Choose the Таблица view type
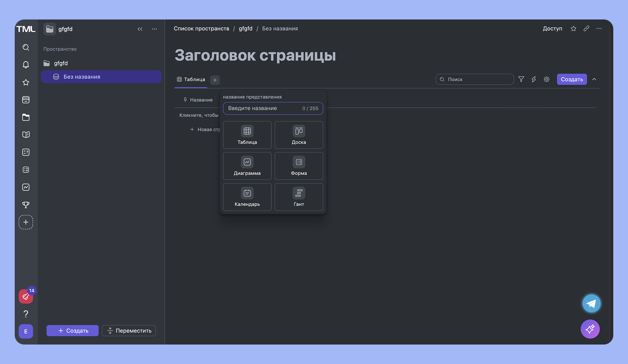The image size is (628, 364). coord(247,135)
